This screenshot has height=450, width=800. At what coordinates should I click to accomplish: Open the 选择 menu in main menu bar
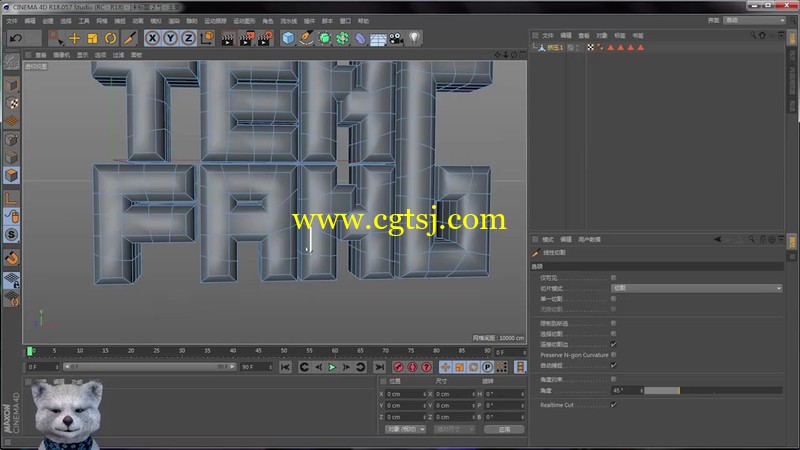[66, 21]
